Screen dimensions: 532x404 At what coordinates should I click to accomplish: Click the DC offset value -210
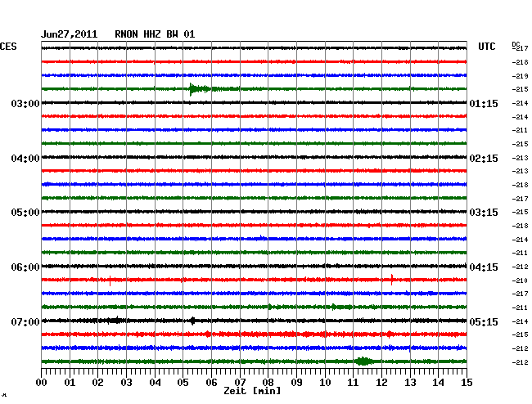tap(520, 281)
